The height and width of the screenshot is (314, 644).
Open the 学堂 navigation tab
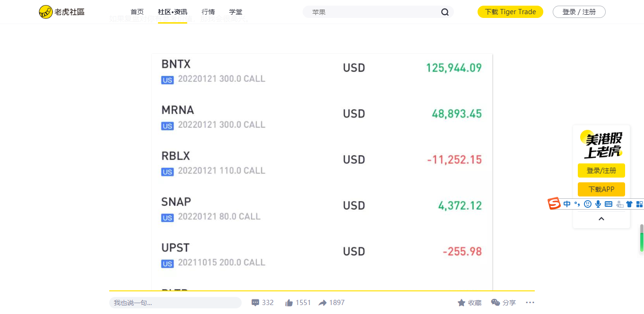point(235,12)
